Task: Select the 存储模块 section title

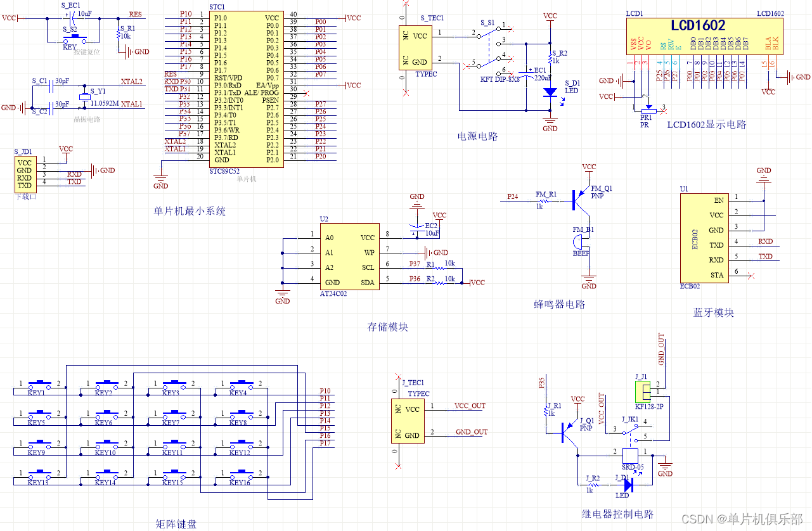Action: click(387, 327)
